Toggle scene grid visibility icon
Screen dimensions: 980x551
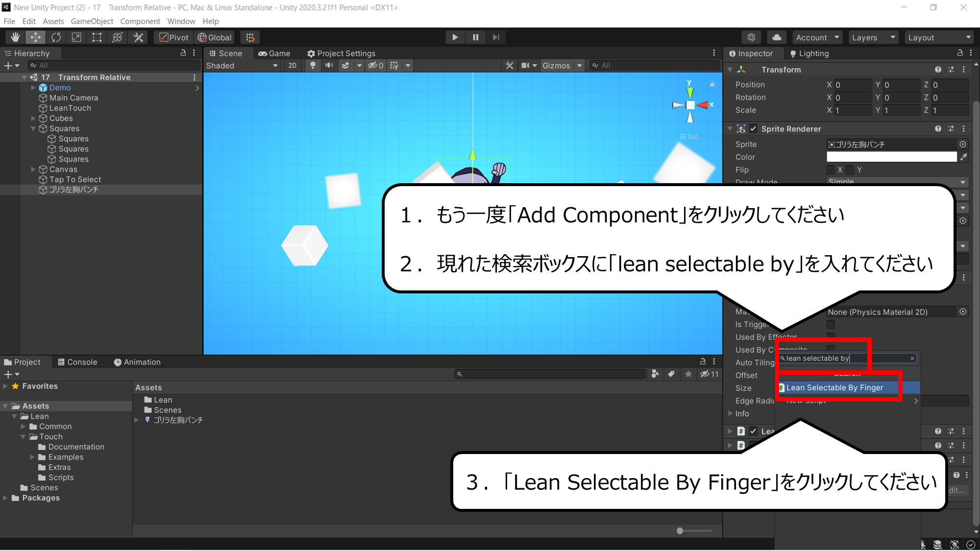(394, 65)
